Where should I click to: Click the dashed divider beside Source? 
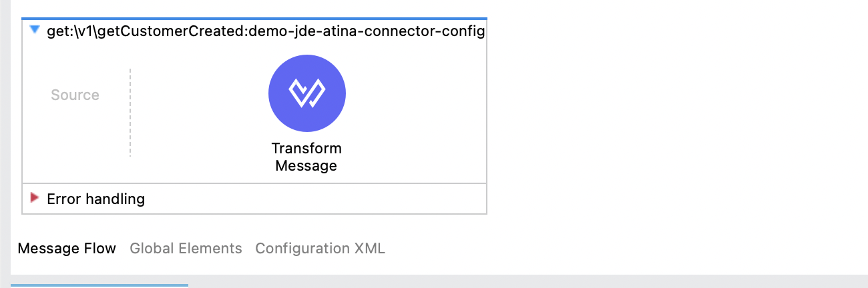[130, 112]
